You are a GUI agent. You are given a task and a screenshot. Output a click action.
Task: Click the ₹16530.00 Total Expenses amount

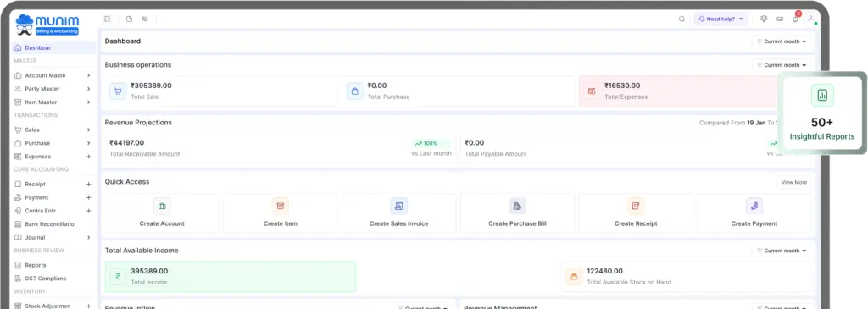point(622,86)
